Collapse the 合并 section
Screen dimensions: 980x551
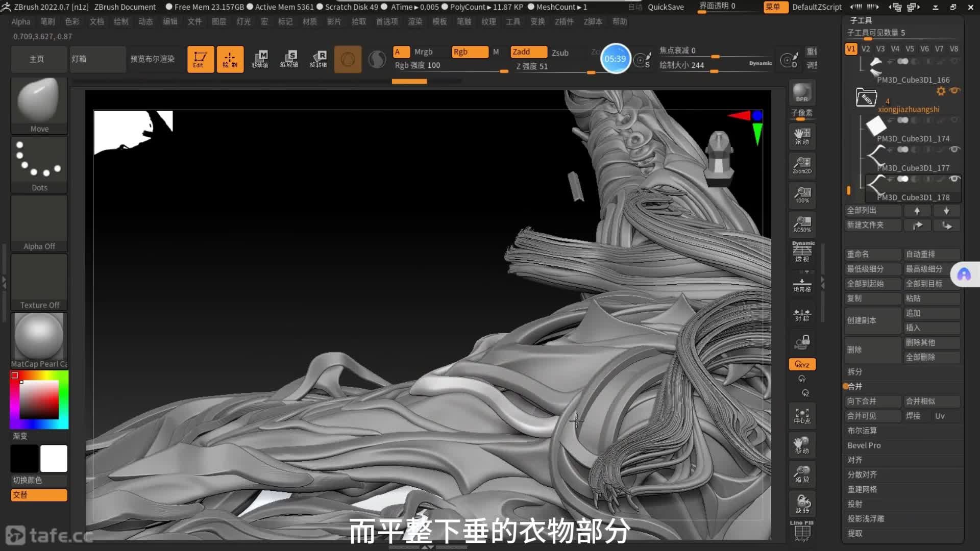tap(855, 387)
